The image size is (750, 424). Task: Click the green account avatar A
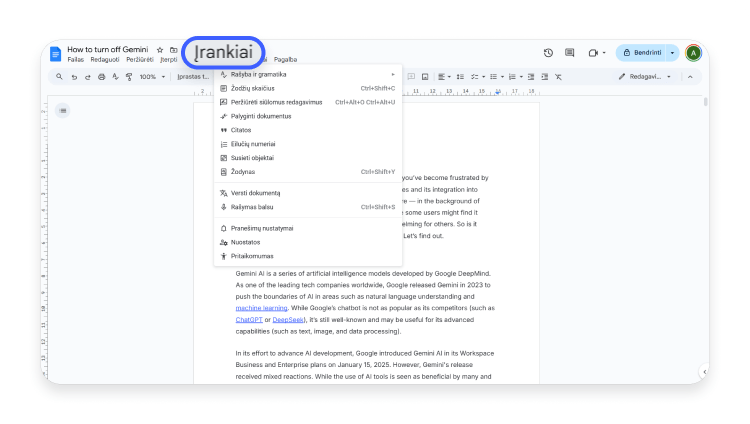click(x=693, y=53)
